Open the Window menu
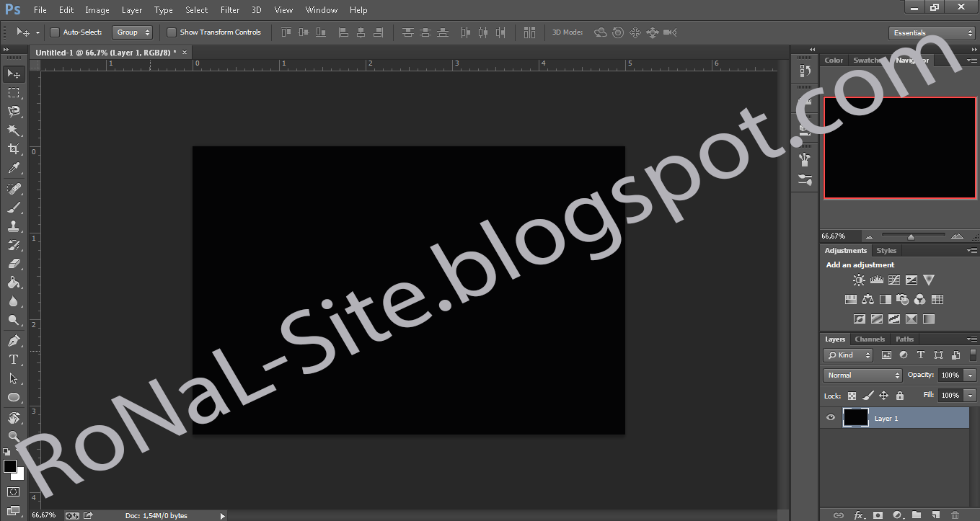Viewport: 980px width, 521px height. [x=322, y=10]
